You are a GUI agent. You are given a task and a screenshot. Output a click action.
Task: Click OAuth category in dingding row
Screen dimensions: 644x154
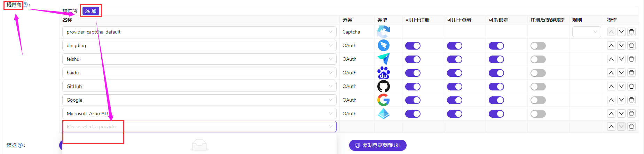(350, 45)
